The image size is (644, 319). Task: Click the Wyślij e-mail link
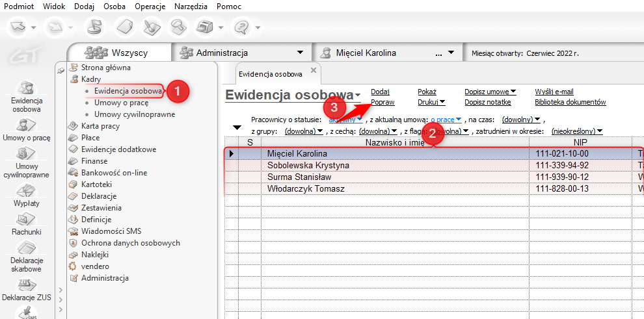pos(554,92)
